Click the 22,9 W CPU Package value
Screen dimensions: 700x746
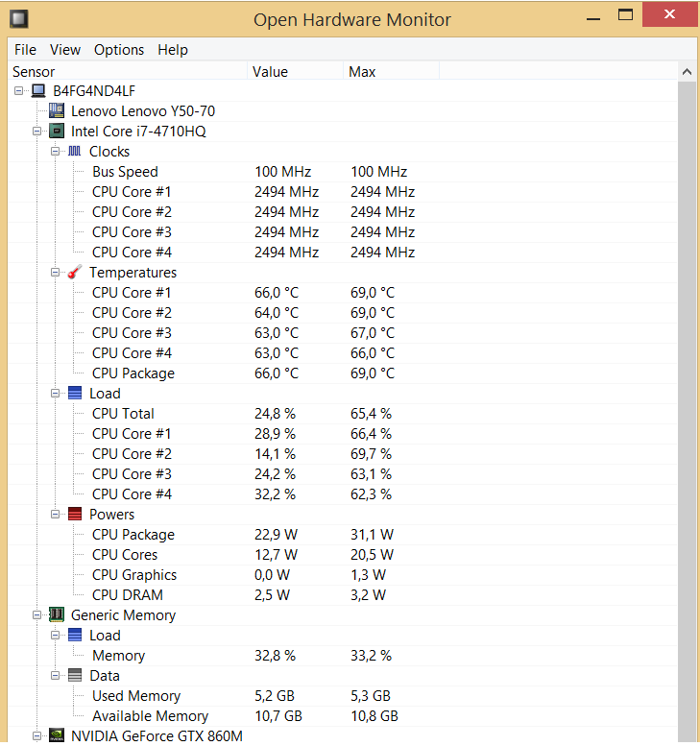coord(276,534)
